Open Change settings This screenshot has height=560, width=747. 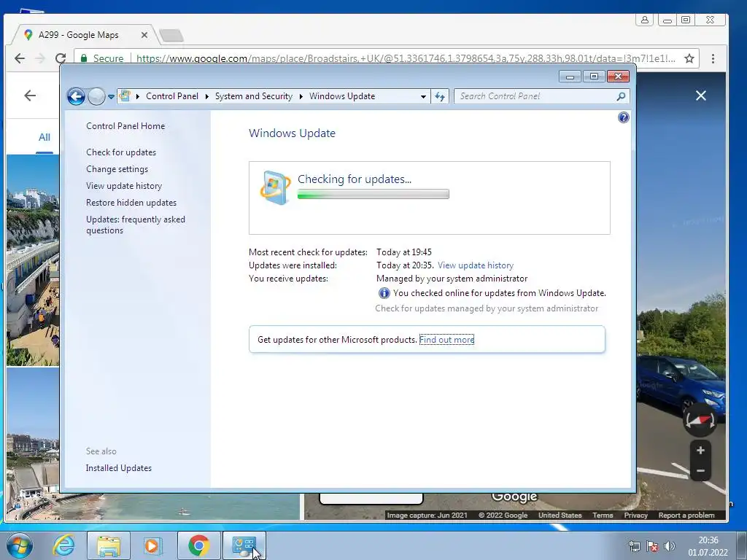tap(117, 169)
